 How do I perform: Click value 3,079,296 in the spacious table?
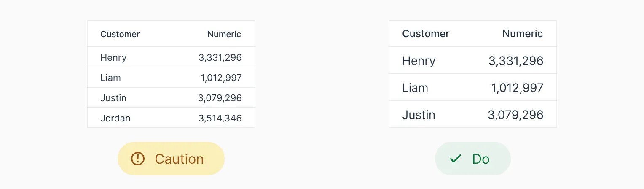pos(515,115)
